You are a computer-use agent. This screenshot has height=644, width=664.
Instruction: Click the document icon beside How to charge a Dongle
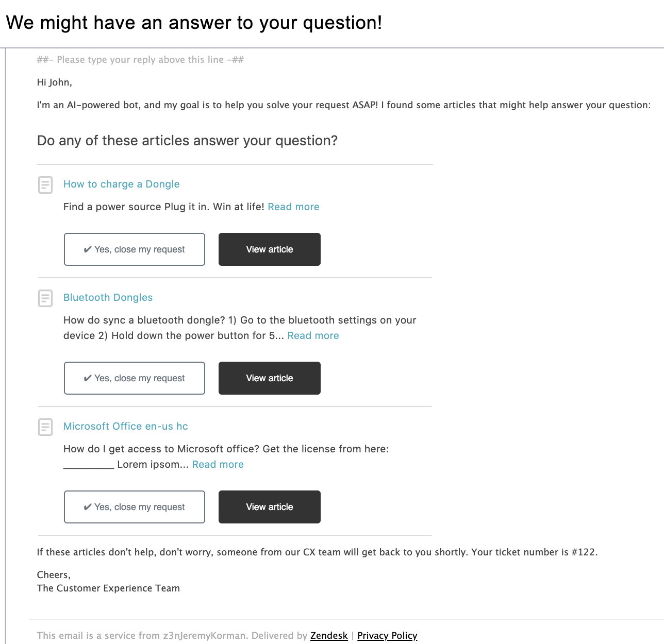point(45,185)
